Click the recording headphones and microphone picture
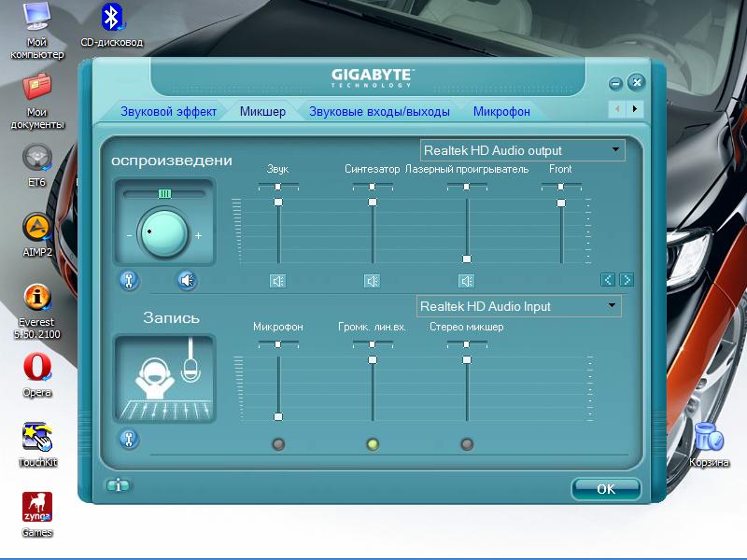Image resolution: width=747 pixels, height=560 pixels. (x=164, y=379)
